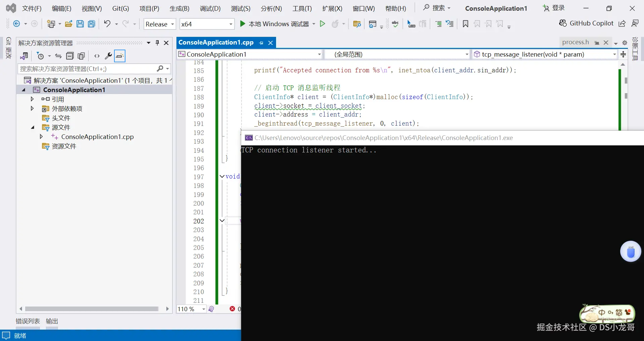
Task: Open the 输出 output tab
Action: tap(52, 321)
